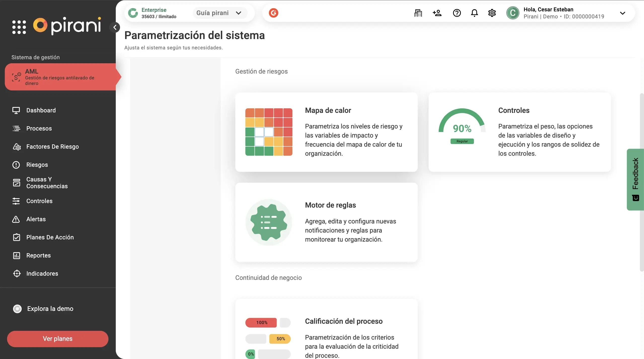Click the Feedback side tab

click(x=635, y=179)
